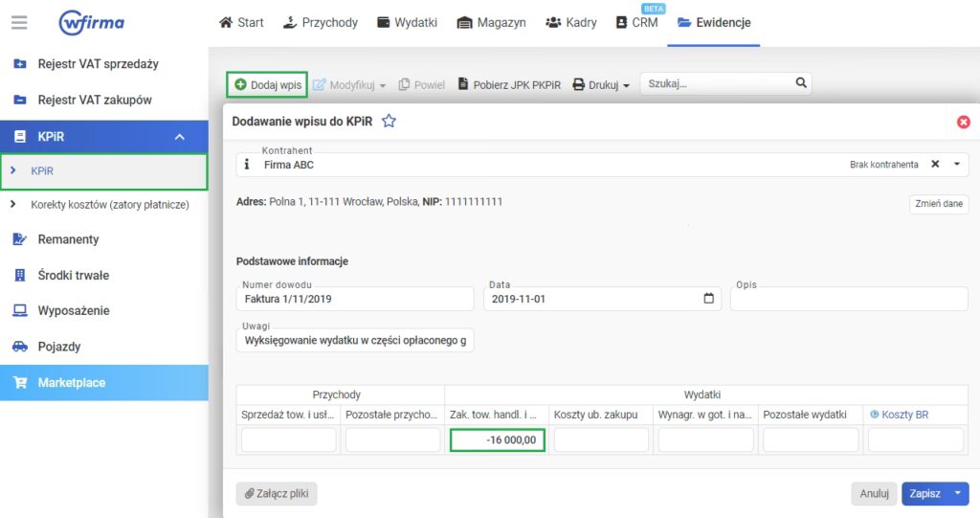Click the Załącz pliki button

[x=277, y=493]
